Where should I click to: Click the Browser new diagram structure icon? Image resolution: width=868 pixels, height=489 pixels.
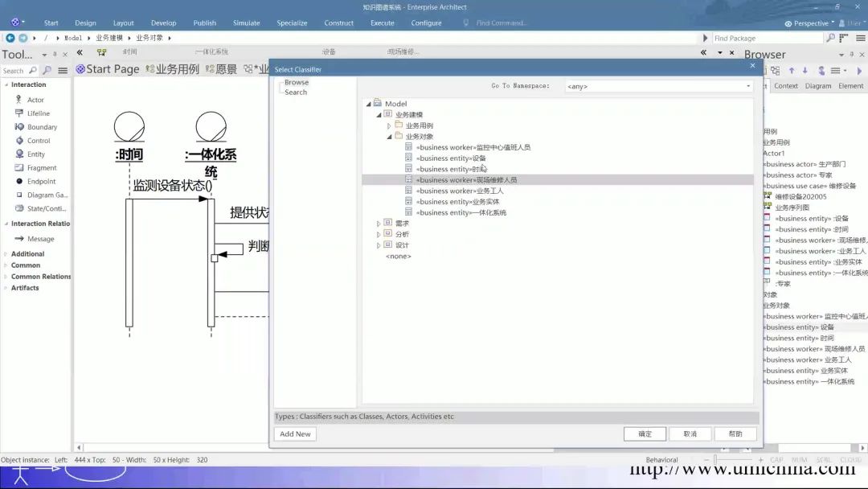(775, 70)
